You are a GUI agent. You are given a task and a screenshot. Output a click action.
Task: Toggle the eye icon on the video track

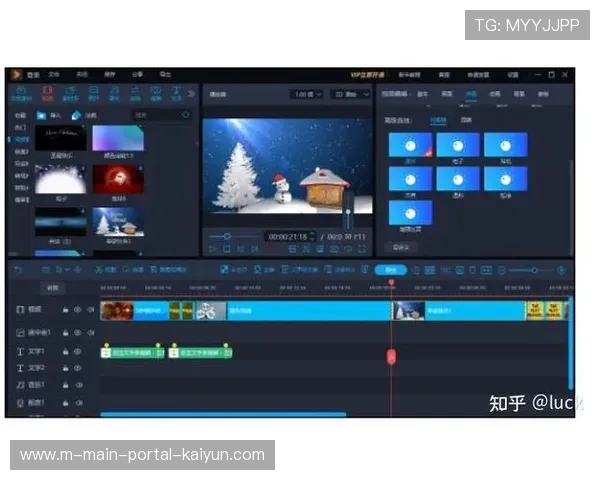coord(77,310)
